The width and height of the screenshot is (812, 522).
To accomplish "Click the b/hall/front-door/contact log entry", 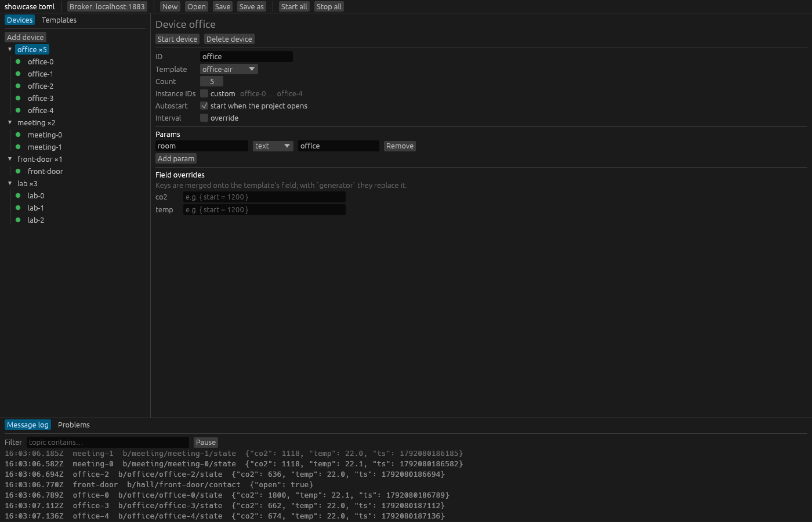I will click(x=159, y=485).
